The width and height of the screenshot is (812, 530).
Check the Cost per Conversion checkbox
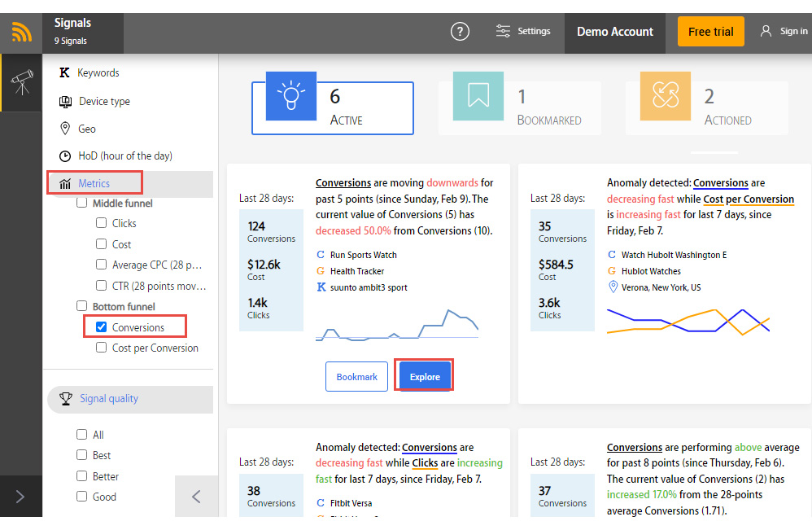(x=102, y=347)
